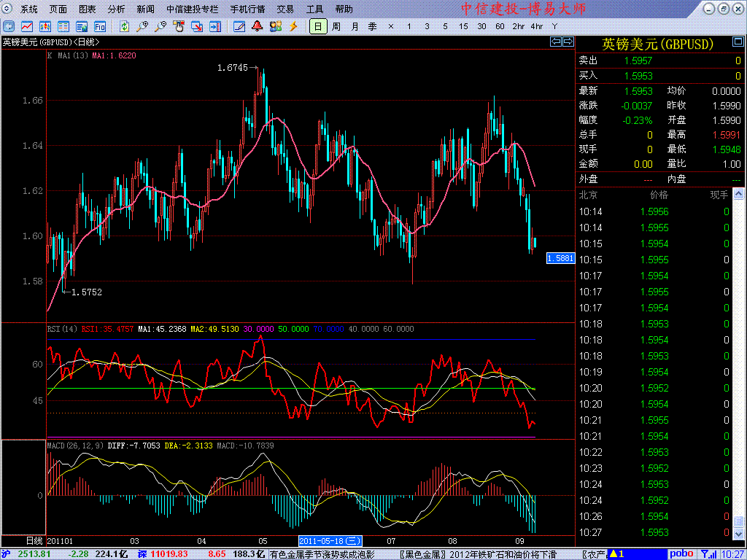The height and width of the screenshot is (560, 747).
Task: Select the 1 minute period
Action: pyautogui.click(x=409, y=27)
